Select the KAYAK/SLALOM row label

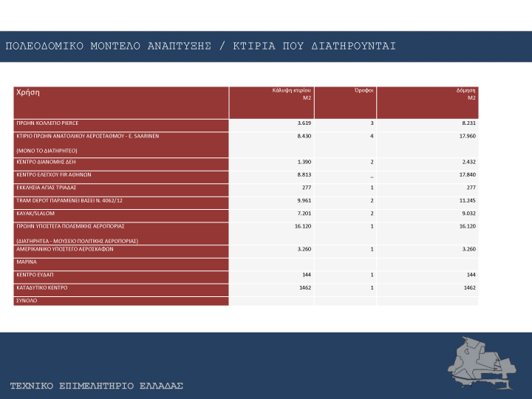pos(34,213)
